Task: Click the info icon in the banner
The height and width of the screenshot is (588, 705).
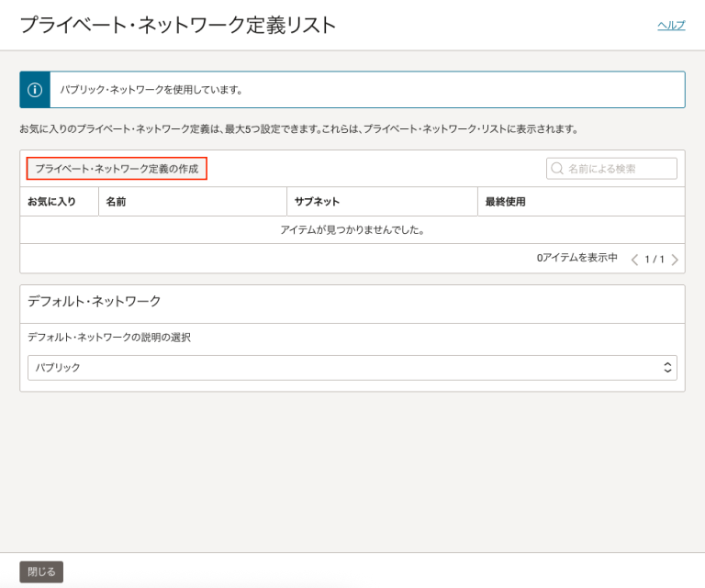Action: [35, 90]
